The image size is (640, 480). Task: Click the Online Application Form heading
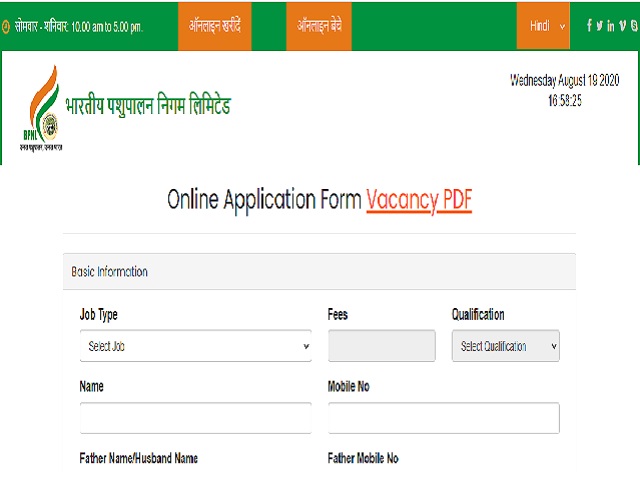click(264, 200)
